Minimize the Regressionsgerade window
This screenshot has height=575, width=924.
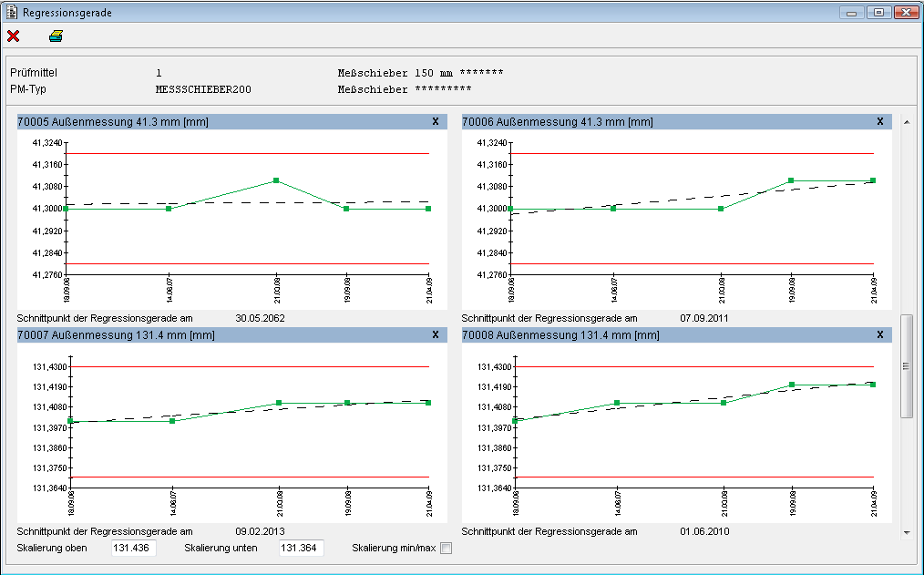coord(851,13)
